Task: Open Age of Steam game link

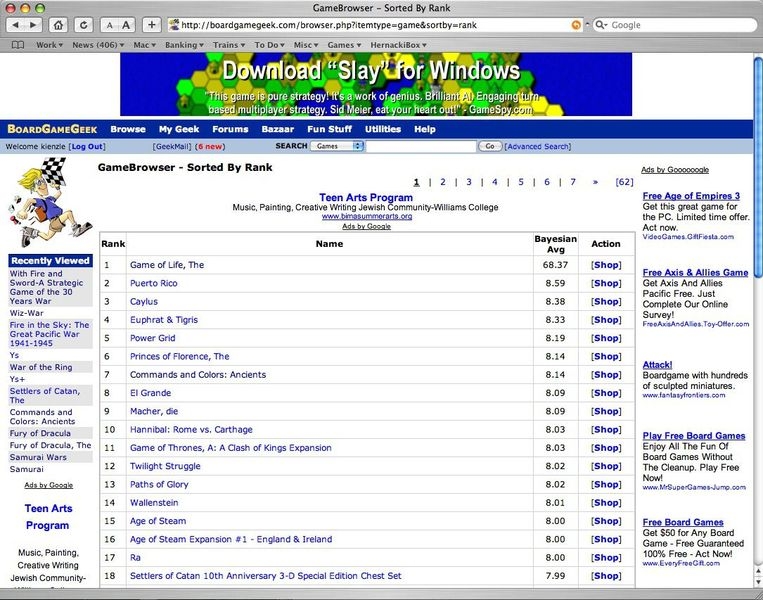Action: click(158, 521)
